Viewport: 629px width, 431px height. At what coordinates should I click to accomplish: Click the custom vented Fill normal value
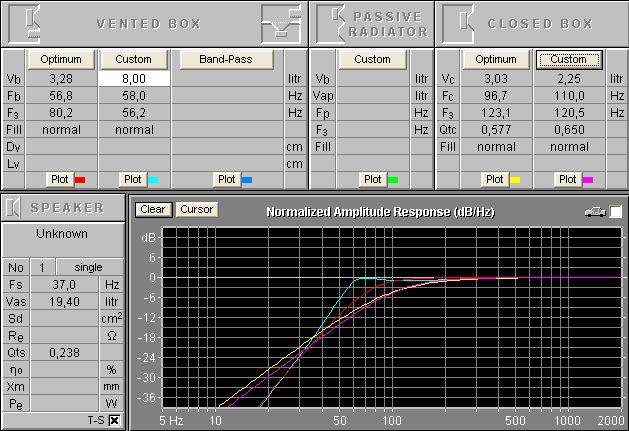pyautogui.click(x=134, y=130)
